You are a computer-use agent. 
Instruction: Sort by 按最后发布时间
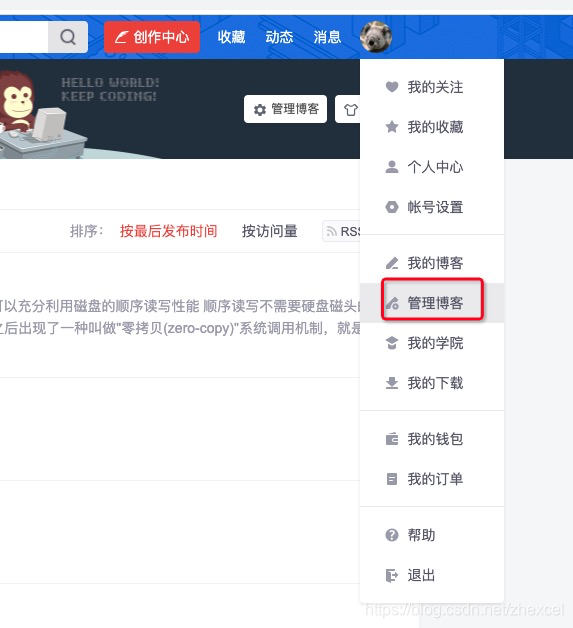tap(169, 231)
